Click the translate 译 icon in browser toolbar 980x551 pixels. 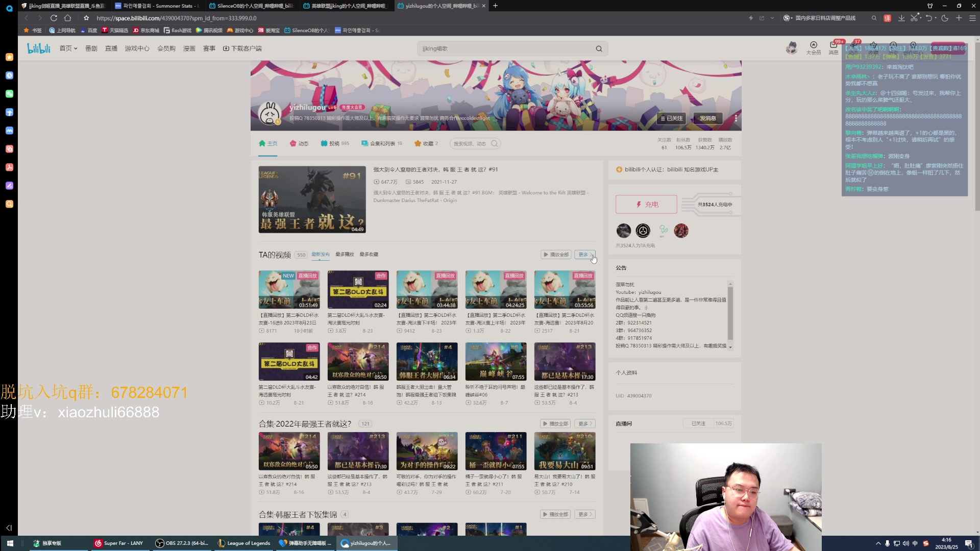887,18
